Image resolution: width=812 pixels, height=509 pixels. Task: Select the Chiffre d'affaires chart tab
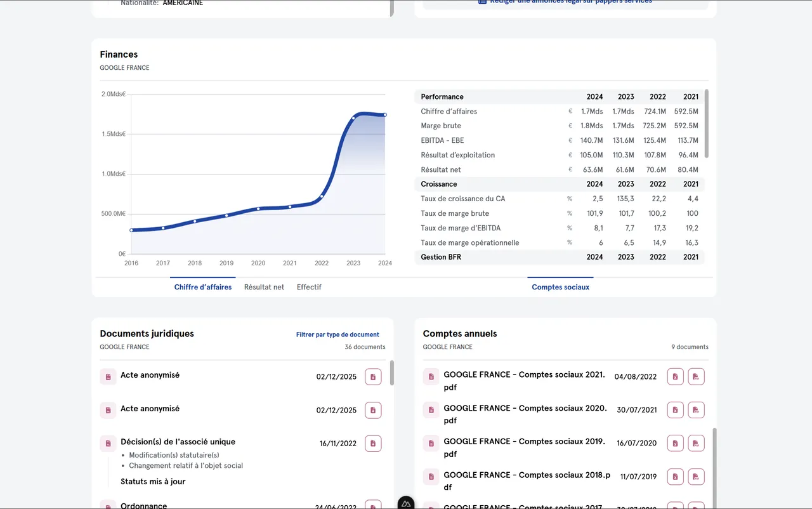tap(203, 287)
